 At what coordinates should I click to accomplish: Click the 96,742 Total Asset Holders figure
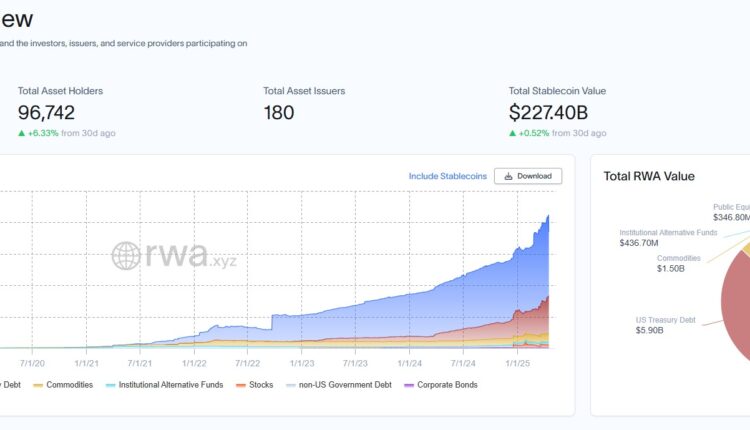point(46,112)
